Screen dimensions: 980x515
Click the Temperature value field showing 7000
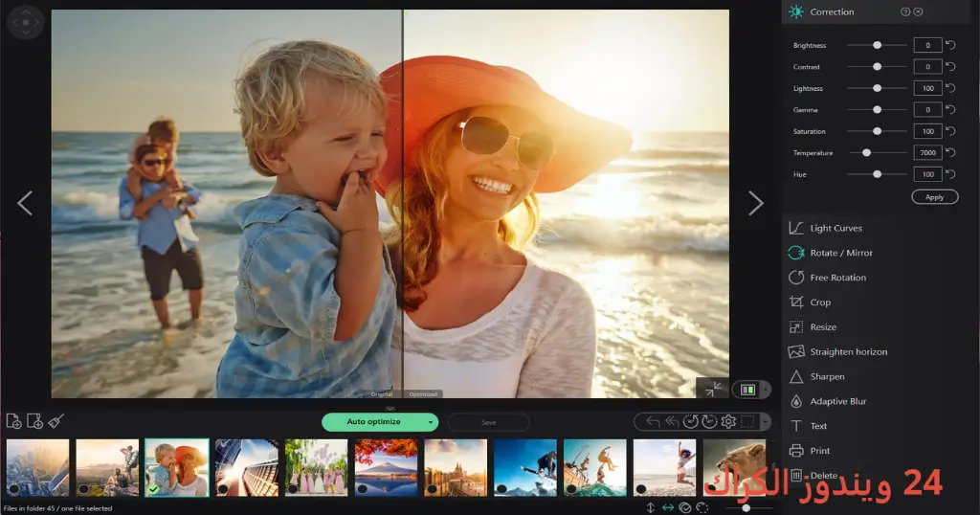pos(927,152)
